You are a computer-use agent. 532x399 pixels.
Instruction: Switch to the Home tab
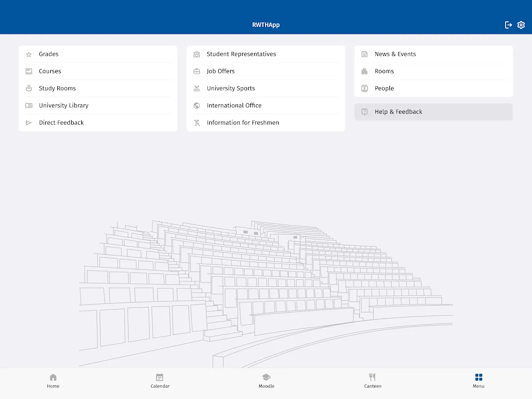pos(53,381)
